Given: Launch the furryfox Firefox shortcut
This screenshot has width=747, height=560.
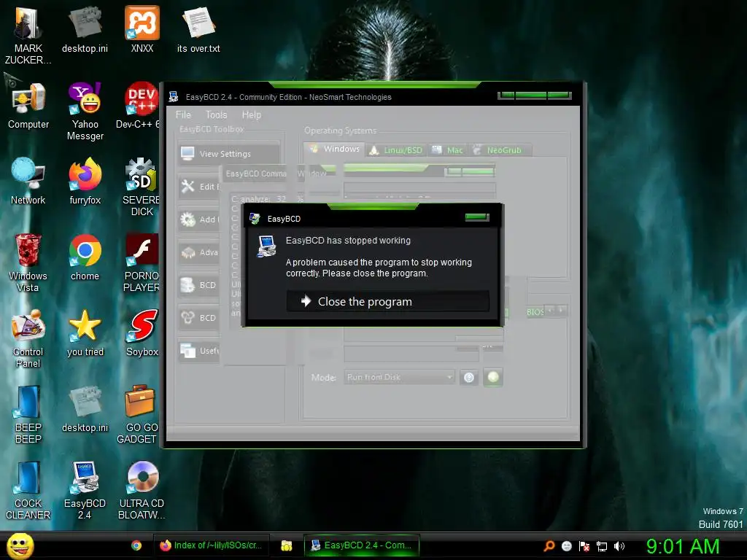Looking at the screenshot, I should click(x=85, y=182).
